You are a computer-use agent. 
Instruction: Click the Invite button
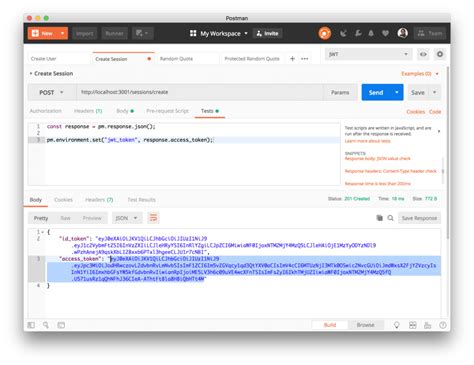pyautogui.click(x=268, y=33)
